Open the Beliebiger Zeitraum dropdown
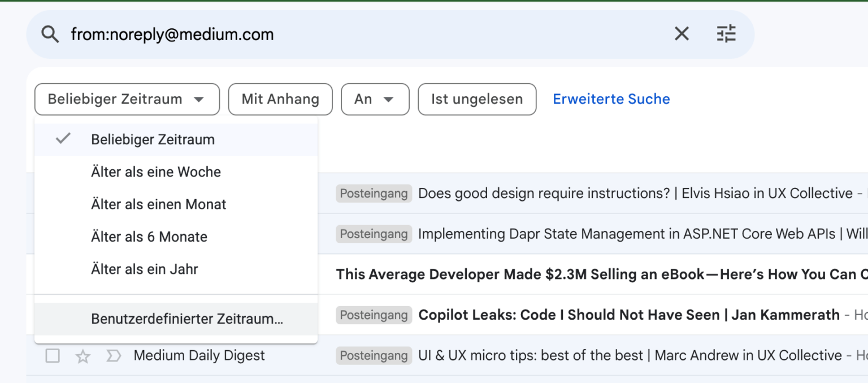 pyautogui.click(x=127, y=99)
